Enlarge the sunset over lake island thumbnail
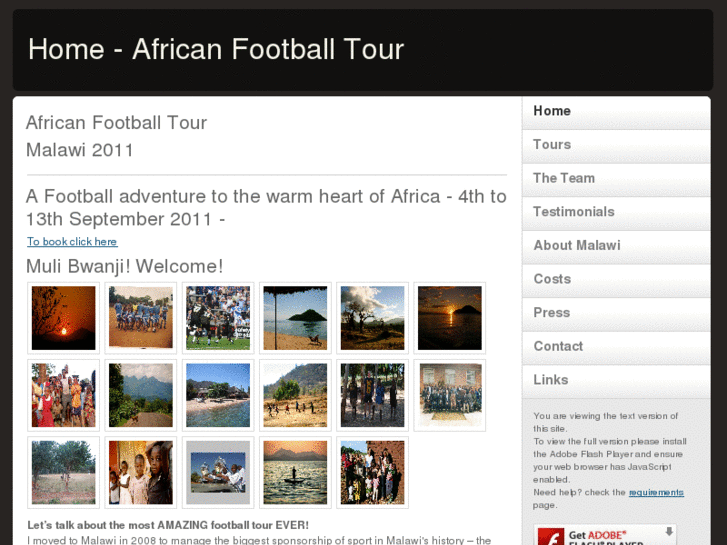 (449, 318)
